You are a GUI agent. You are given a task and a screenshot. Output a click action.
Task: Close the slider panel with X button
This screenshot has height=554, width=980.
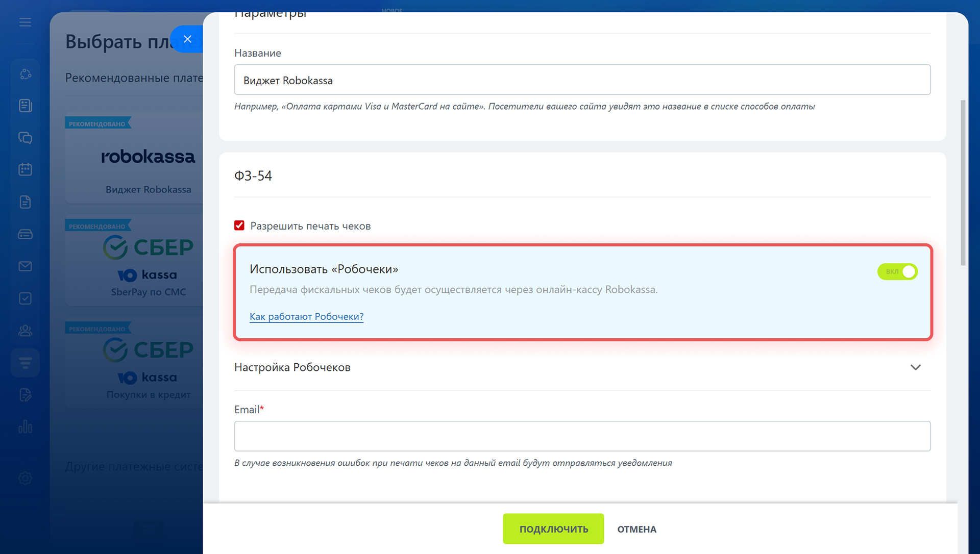tap(187, 39)
